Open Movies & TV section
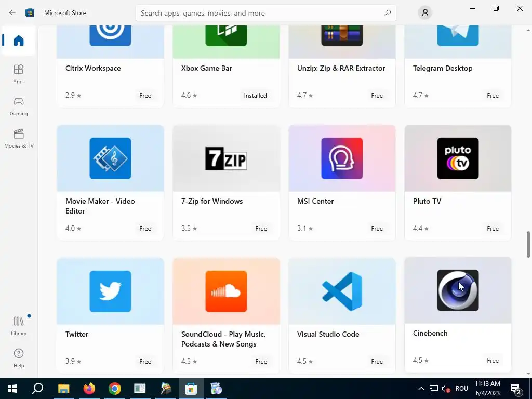Screen dimensions: 532x399 (x=19, y=138)
